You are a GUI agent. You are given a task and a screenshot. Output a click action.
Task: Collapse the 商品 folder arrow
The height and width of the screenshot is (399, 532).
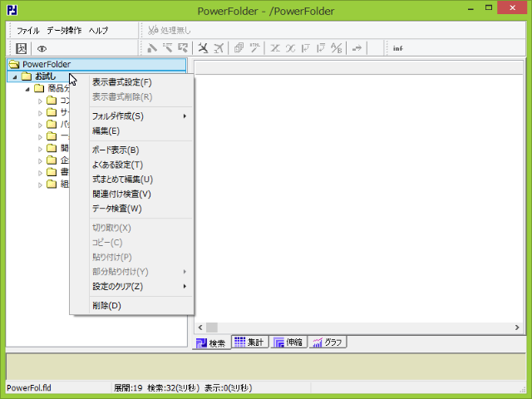point(27,89)
